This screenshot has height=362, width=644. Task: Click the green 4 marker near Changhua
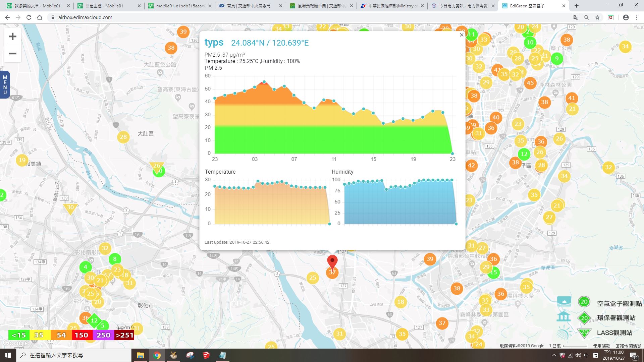(85, 267)
